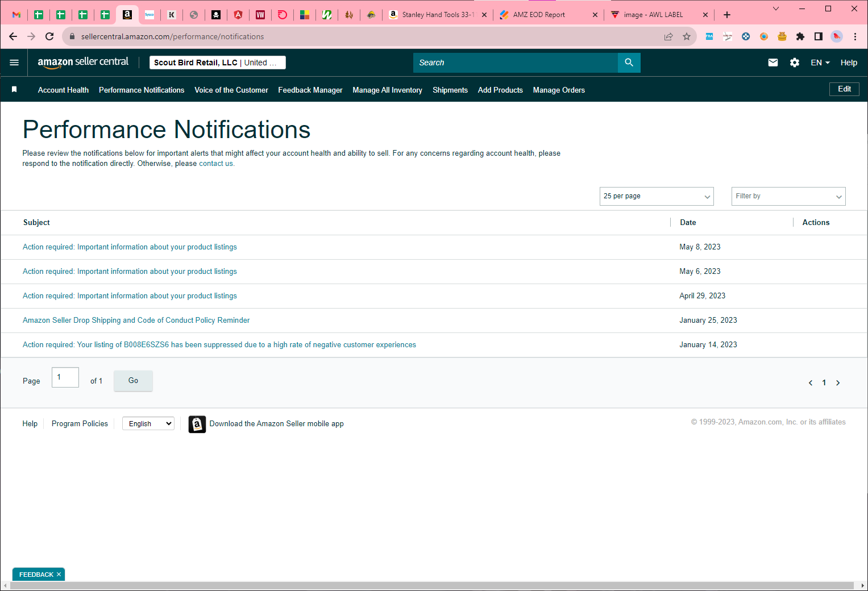Click the Edit button in nav bar
This screenshot has width=868, height=591.
[844, 89]
